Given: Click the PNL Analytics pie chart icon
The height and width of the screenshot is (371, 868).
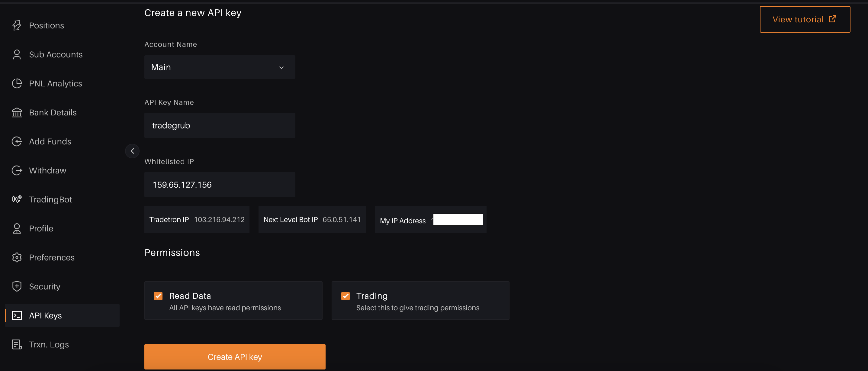Looking at the screenshot, I should [x=17, y=83].
